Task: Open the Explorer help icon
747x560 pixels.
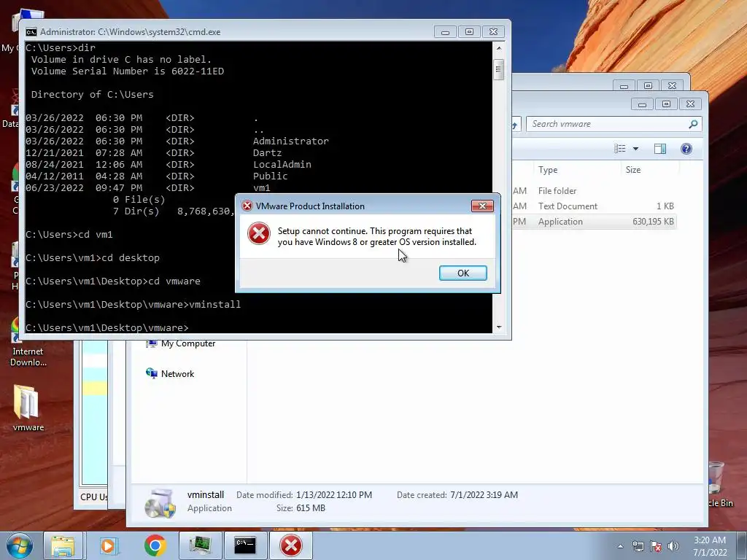Action: coord(686,149)
